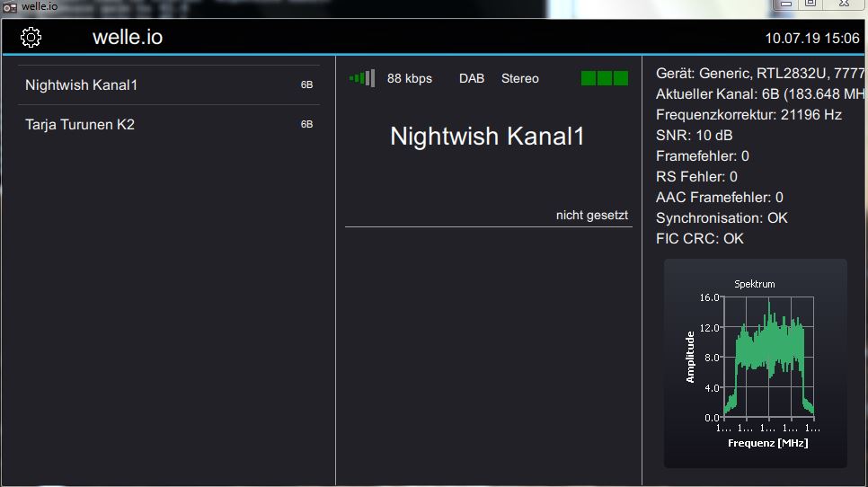Open settings via the gear icon
The height and width of the screenshot is (487, 868).
pyautogui.click(x=31, y=38)
